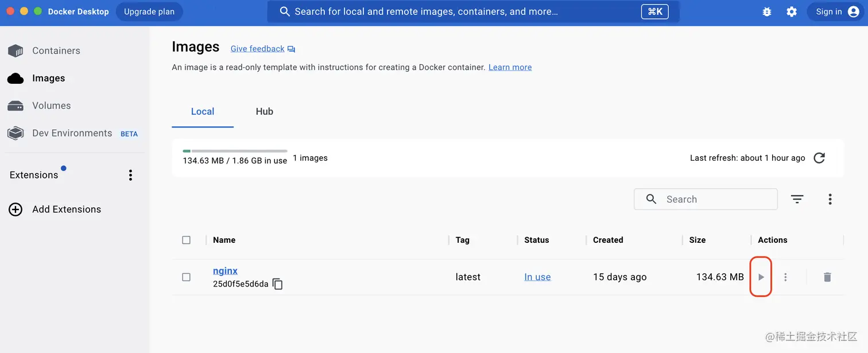Open the filter options icon
The image size is (868, 353).
point(797,199)
